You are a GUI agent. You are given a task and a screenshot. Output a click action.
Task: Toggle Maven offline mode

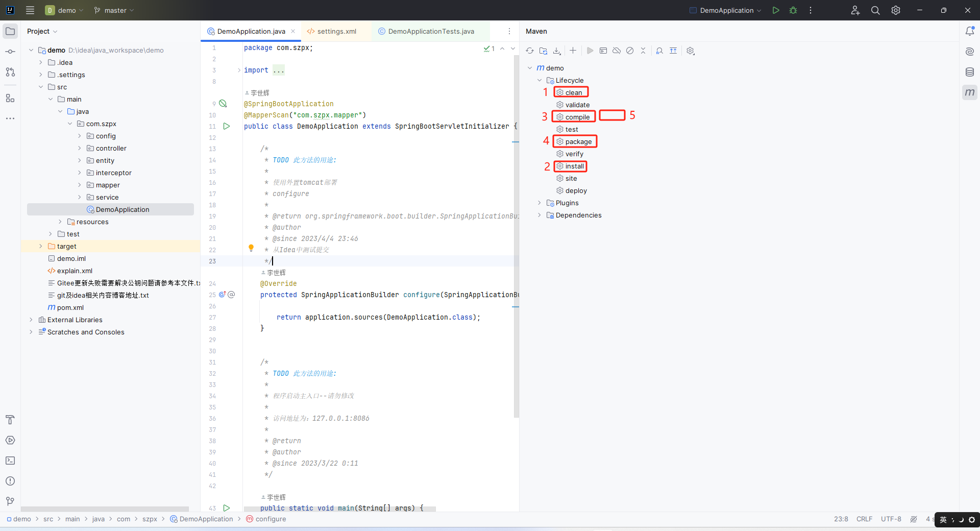coord(616,51)
